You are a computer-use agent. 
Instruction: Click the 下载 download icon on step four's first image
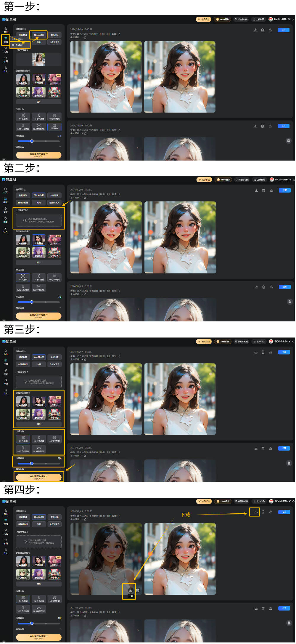pyautogui.click(x=131, y=590)
